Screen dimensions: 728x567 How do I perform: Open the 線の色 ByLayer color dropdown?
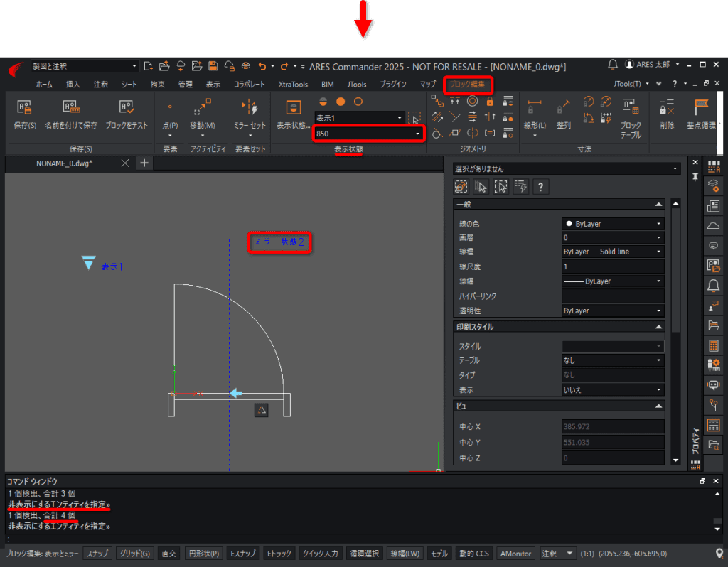pos(613,224)
